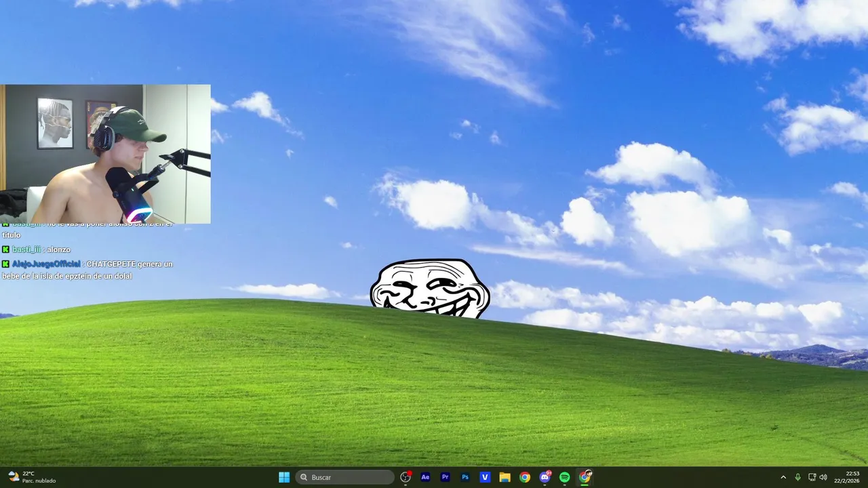868x488 pixels.
Task: Open Discord with notification badge
Action: coord(545,477)
